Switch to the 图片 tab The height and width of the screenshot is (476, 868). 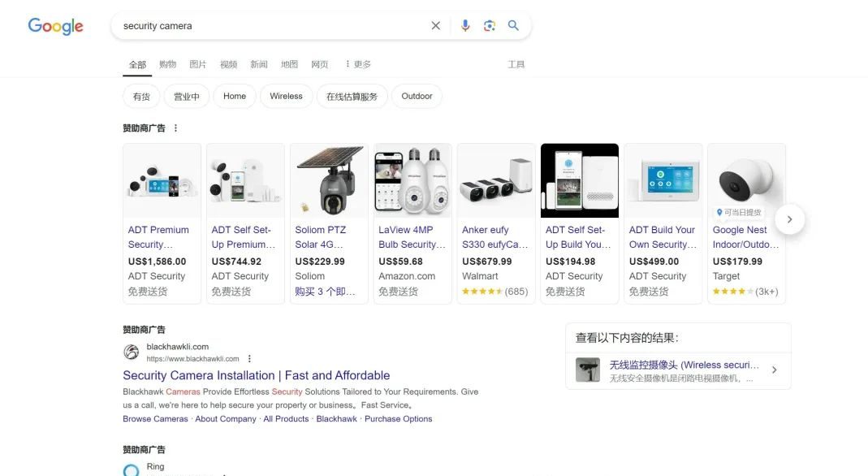click(x=198, y=63)
